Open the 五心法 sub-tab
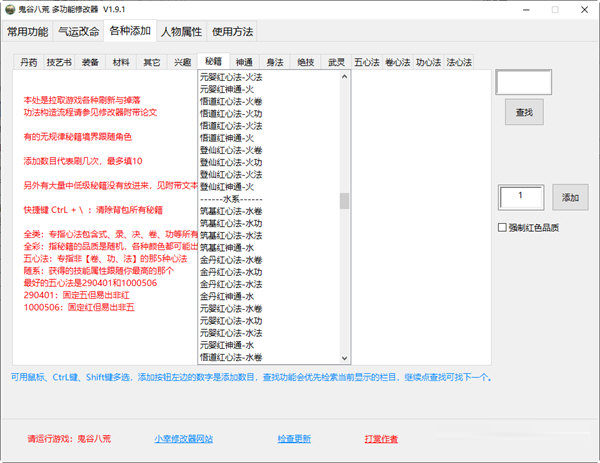600x463 pixels. (x=367, y=62)
